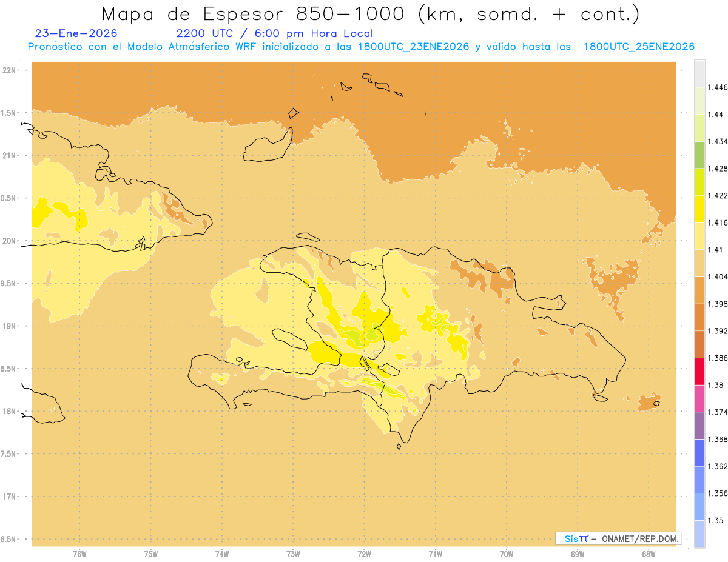Pick the gray legend swatch above 1.446
Screen dimensions: 728x562
(699, 73)
